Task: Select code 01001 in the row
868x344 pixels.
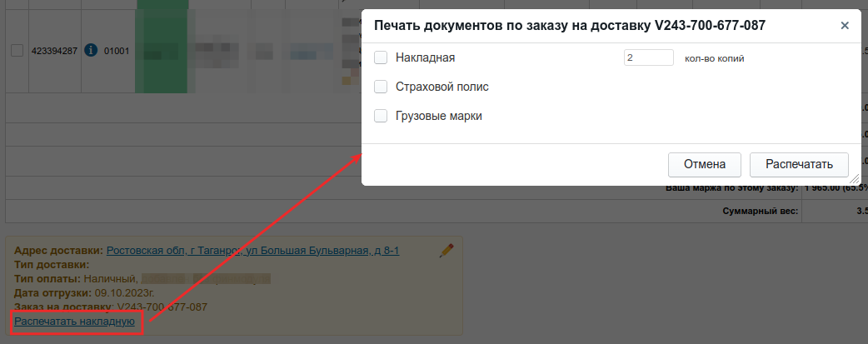Action: coord(117,51)
